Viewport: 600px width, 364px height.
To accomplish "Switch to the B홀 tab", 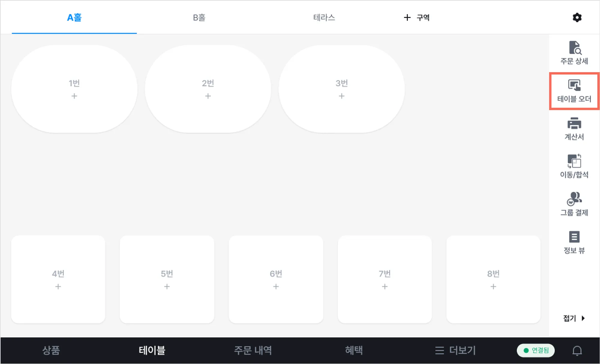I will pyautogui.click(x=199, y=17).
